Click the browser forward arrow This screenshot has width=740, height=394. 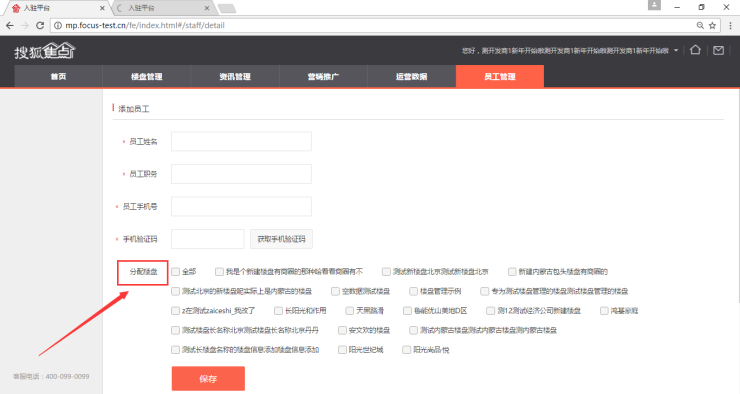point(25,25)
